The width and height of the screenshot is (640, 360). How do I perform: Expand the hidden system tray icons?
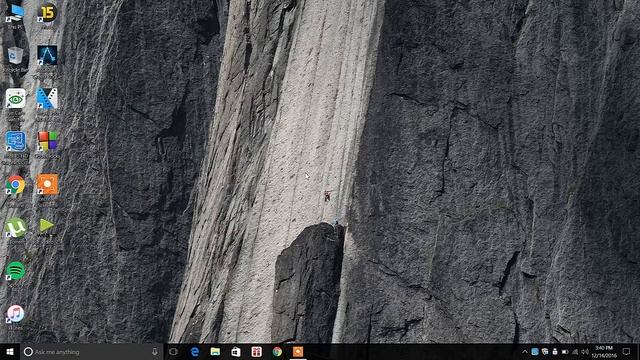click(x=525, y=352)
